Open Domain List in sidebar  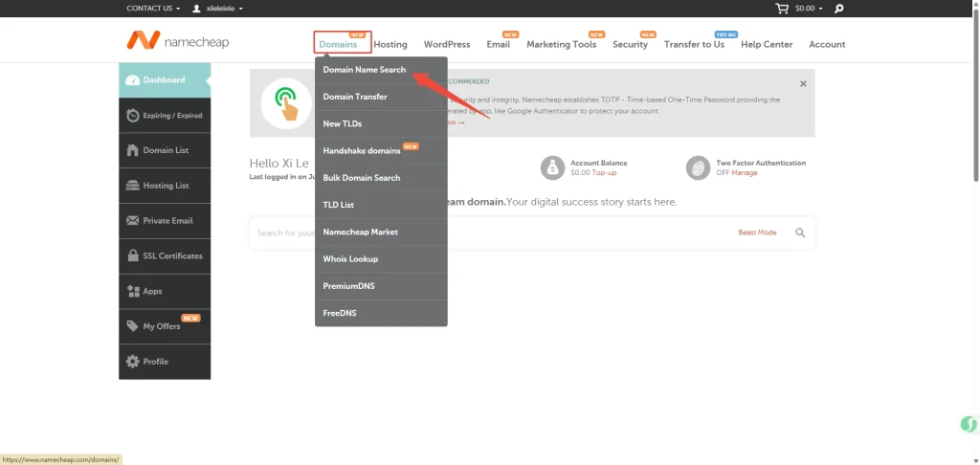tap(165, 150)
